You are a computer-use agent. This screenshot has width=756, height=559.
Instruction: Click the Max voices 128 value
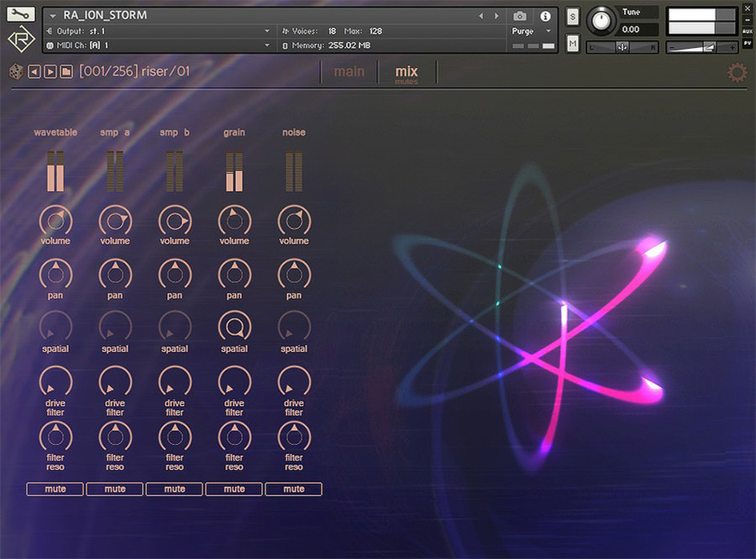click(x=375, y=31)
